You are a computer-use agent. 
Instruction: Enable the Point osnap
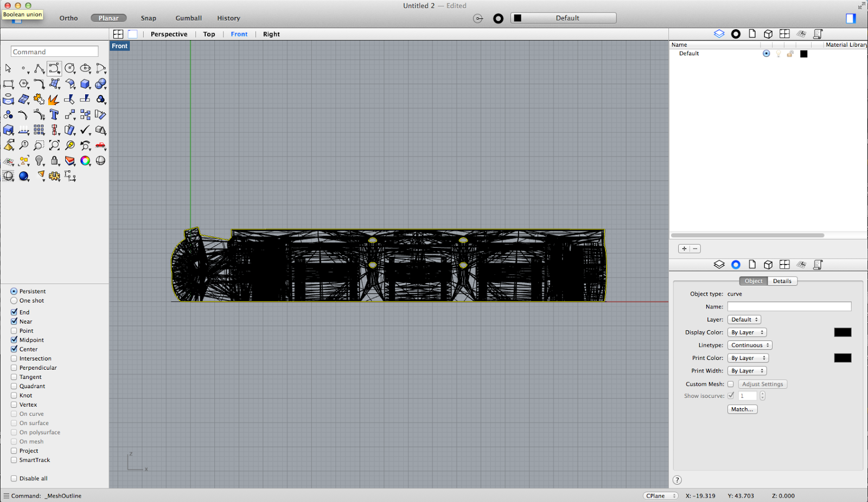tap(14, 331)
